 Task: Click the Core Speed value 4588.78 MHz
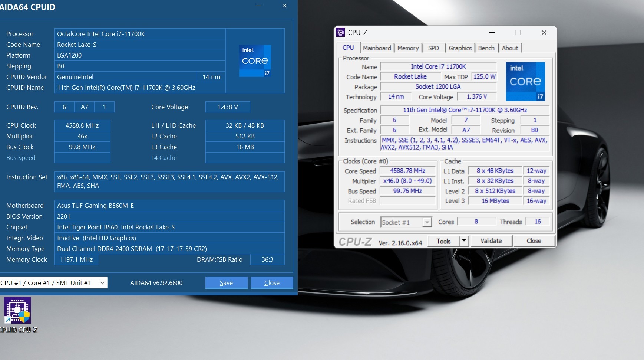[408, 171]
